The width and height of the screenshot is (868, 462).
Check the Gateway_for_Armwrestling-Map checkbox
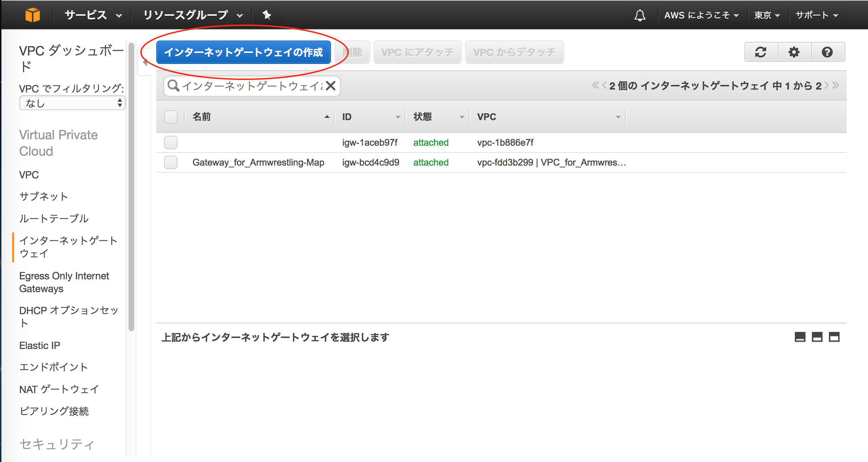click(x=171, y=163)
